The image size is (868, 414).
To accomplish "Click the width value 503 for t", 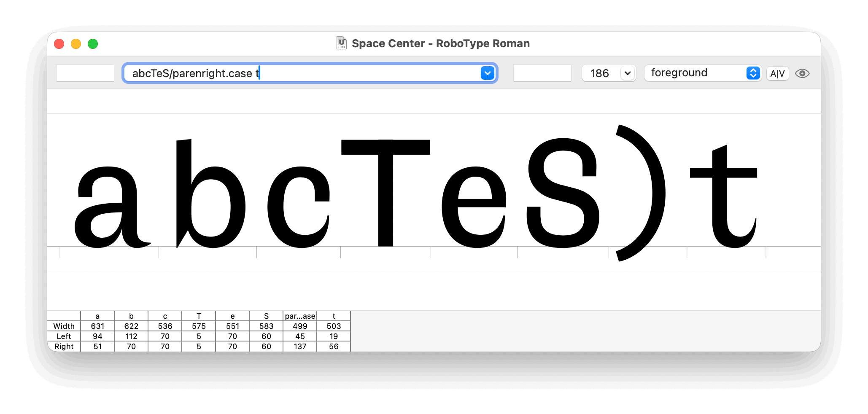I will (x=334, y=326).
